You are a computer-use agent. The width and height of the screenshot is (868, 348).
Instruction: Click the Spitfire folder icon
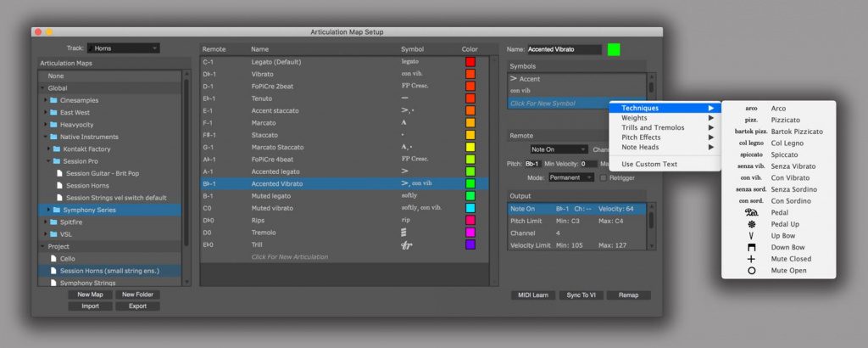[x=53, y=222]
